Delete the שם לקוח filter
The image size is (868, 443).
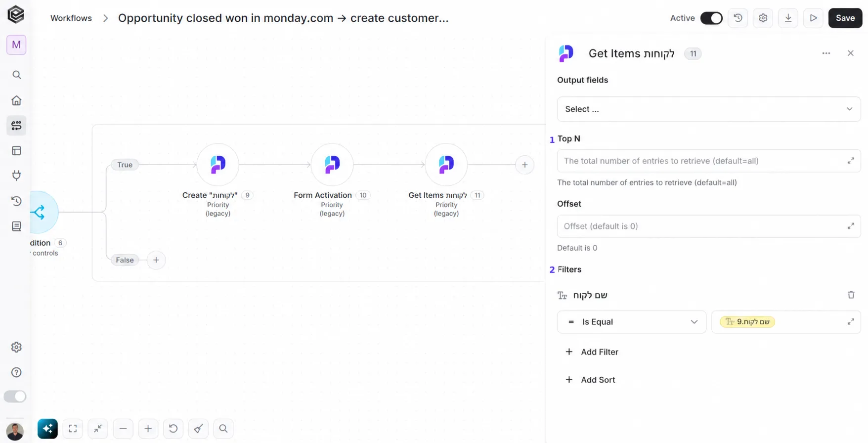click(851, 295)
